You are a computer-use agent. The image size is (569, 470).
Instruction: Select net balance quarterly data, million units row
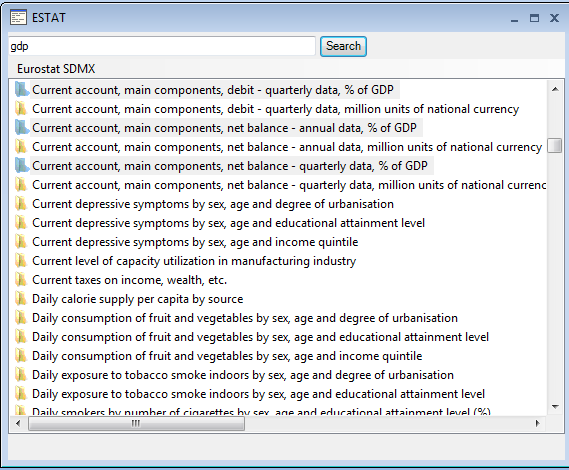point(289,185)
